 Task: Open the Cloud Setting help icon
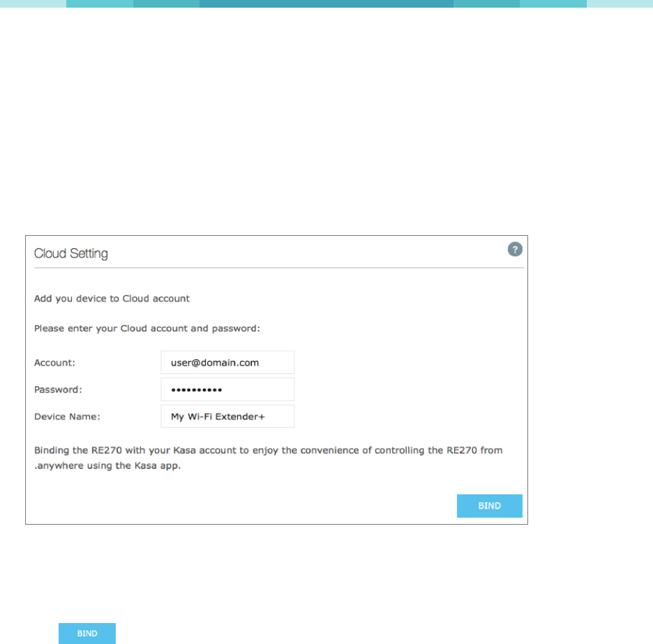515,249
